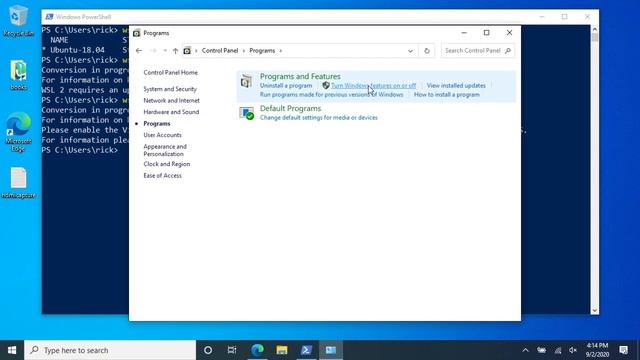Click the Control Panel taskbar button
The width and height of the screenshot is (640, 360).
click(331, 350)
